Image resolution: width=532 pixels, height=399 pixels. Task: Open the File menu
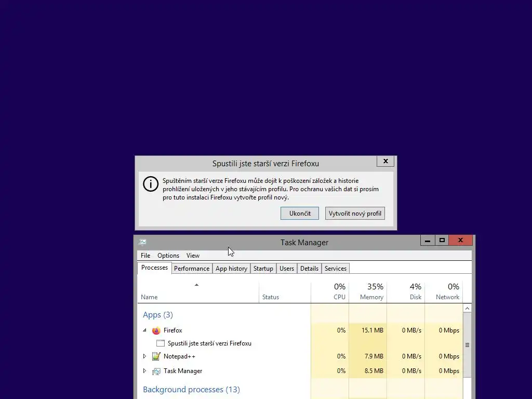point(145,256)
